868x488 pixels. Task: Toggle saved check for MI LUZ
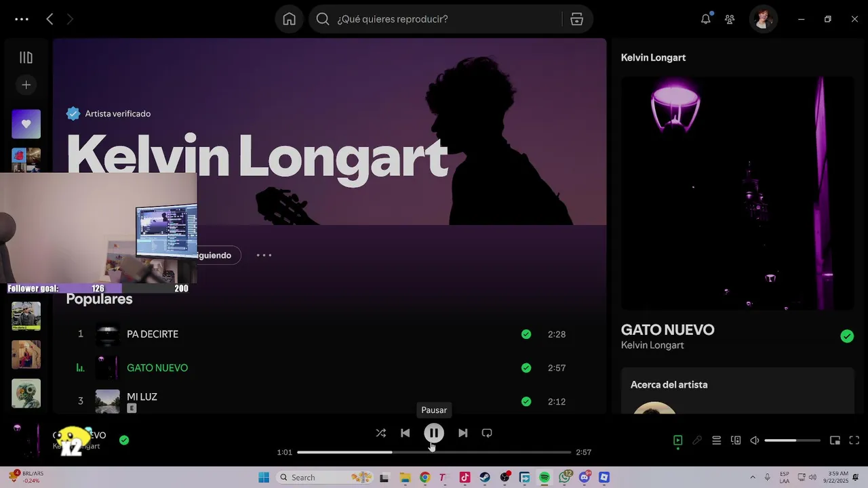click(526, 401)
